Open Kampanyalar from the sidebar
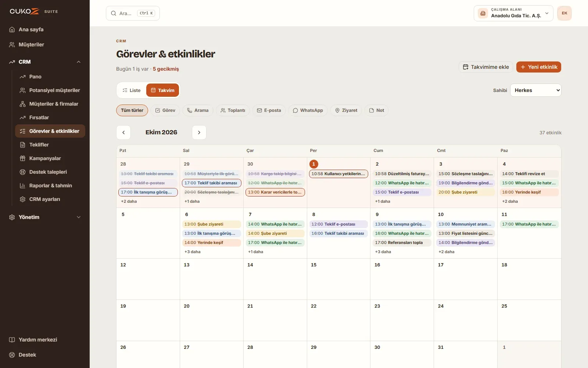588x368 pixels. (50, 158)
